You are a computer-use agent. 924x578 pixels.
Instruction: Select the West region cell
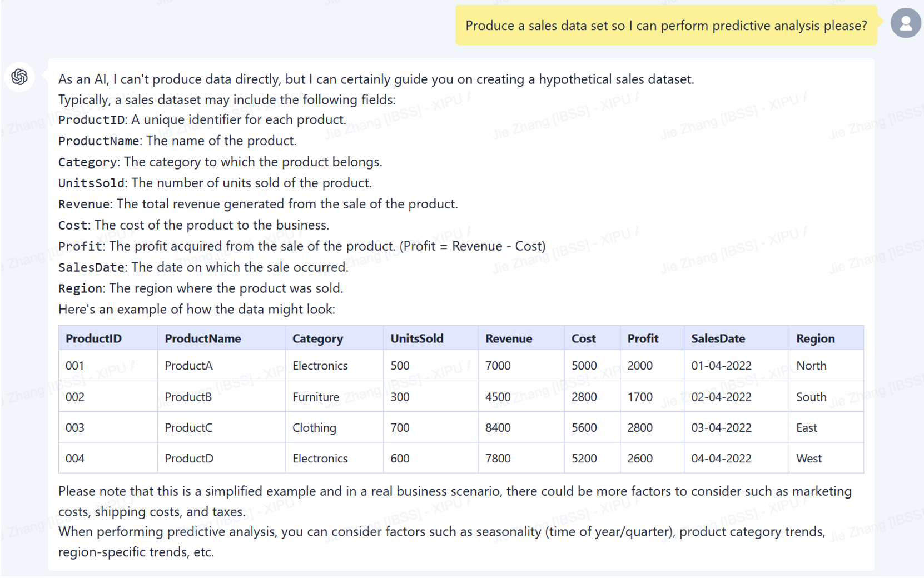808,459
